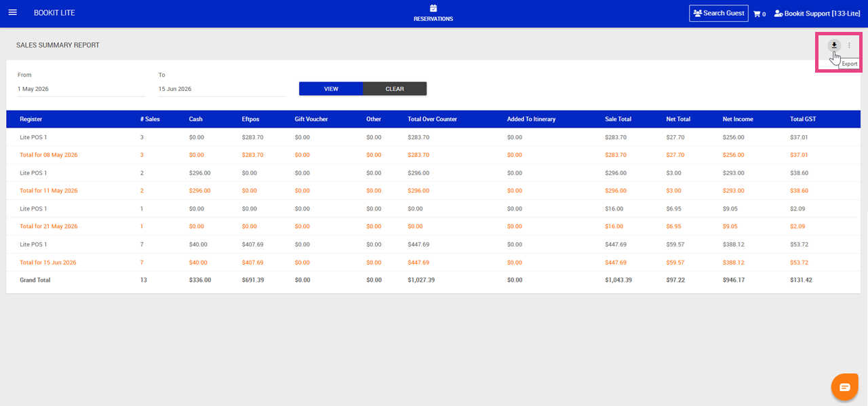Click the $1,043.39 grand sale total

(x=619, y=280)
